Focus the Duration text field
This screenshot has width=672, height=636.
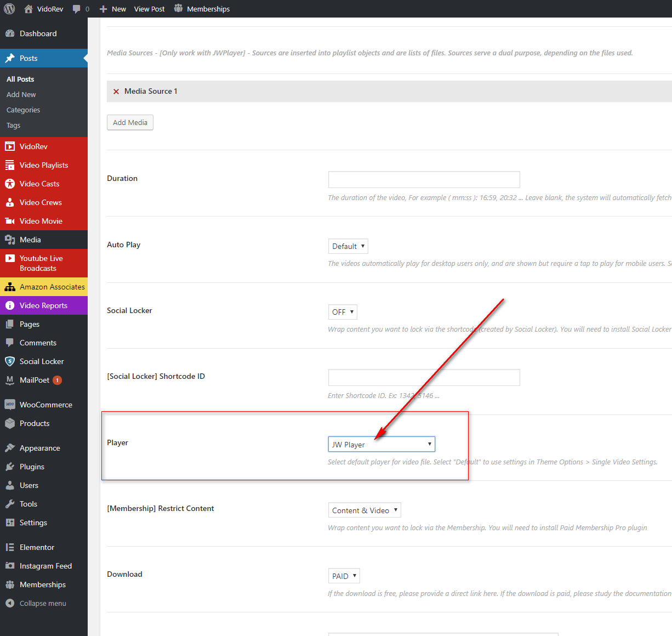point(424,179)
